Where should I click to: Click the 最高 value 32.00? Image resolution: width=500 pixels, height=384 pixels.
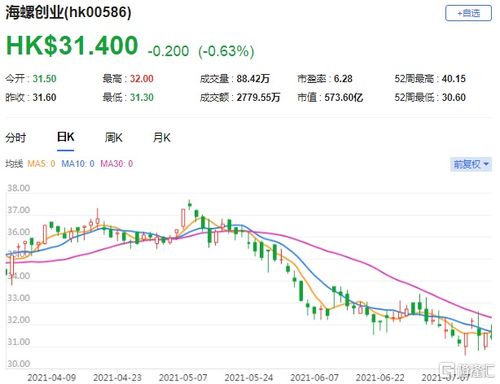[142, 79]
